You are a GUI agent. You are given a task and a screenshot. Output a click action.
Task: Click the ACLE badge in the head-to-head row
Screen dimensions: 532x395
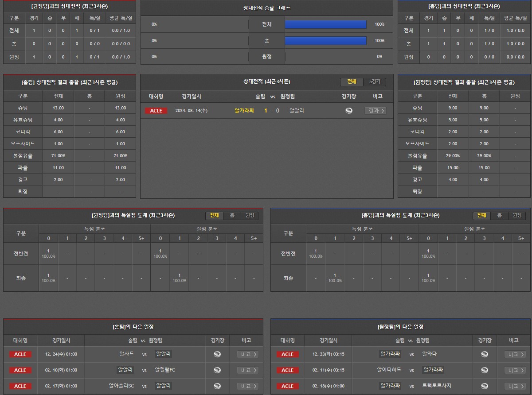point(156,111)
